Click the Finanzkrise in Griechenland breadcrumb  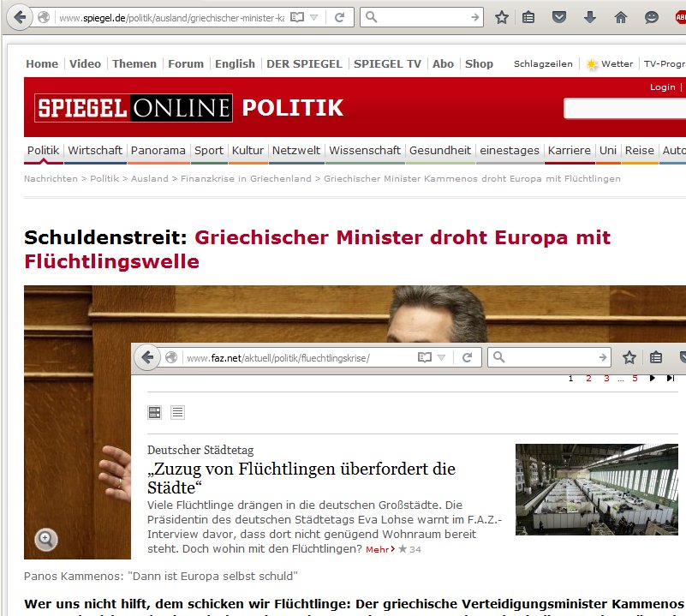[x=246, y=178]
